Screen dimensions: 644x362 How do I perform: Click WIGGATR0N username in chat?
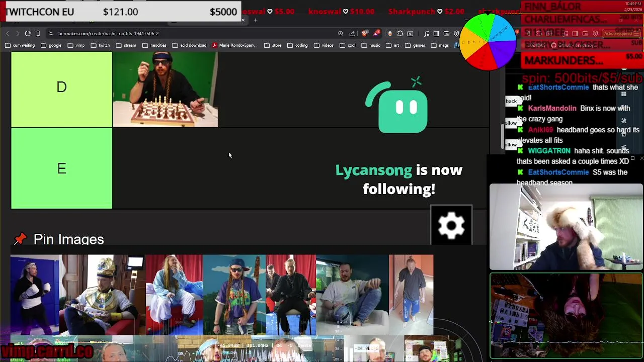click(x=549, y=151)
